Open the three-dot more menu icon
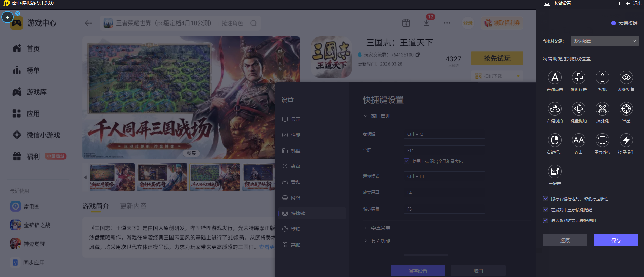644x277 pixels. pos(447,23)
